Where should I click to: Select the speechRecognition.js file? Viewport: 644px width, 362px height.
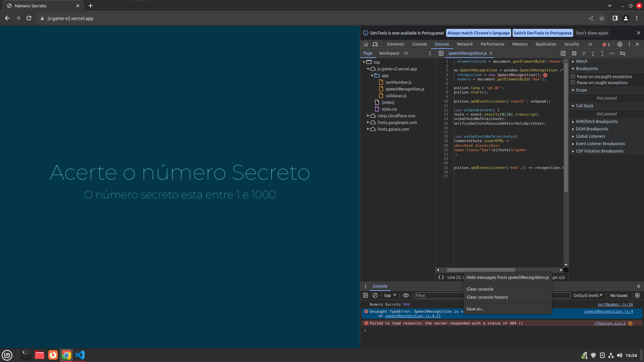click(x=405, y=89)
